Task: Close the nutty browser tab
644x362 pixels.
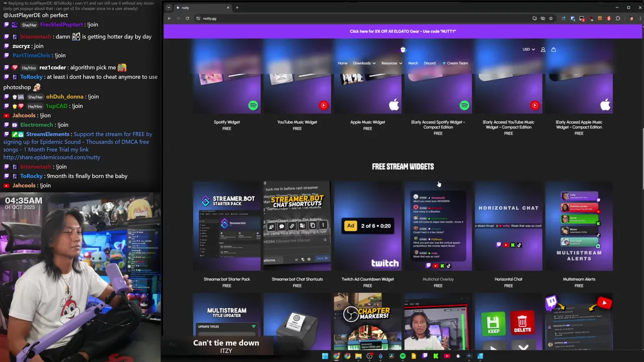Action: tap(228, 8)
